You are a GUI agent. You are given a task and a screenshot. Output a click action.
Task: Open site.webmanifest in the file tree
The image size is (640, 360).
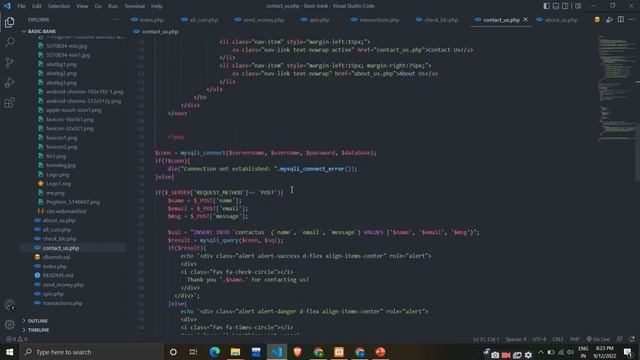coord(66,211)
